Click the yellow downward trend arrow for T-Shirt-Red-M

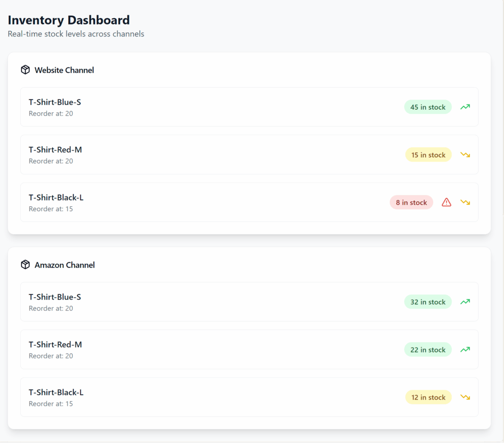tap(465, 155)
